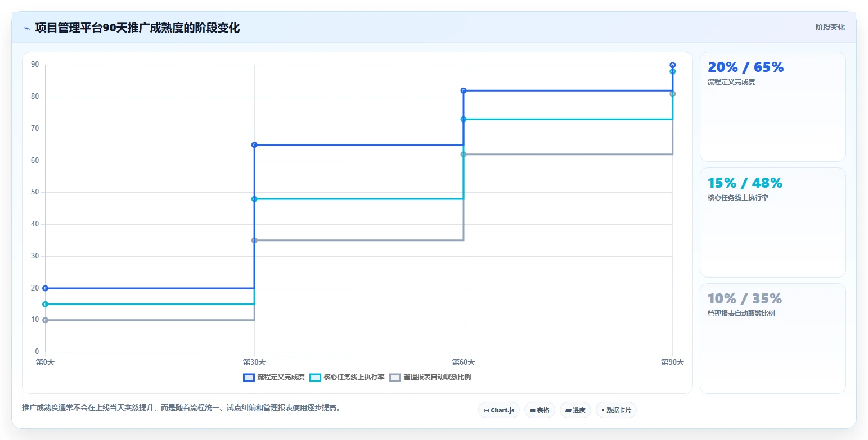Click the 进度 tag button
868x440 pixels.
[x=575, y=410]
